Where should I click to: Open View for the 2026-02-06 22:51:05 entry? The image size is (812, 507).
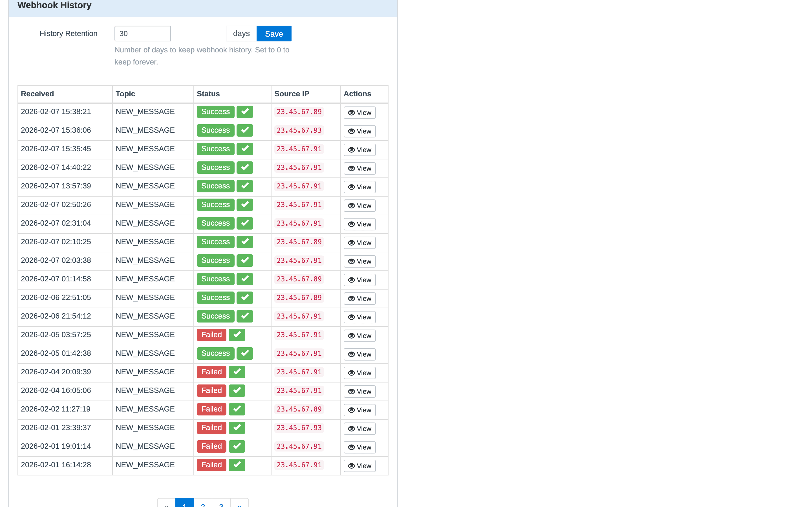tap(359, 299)
